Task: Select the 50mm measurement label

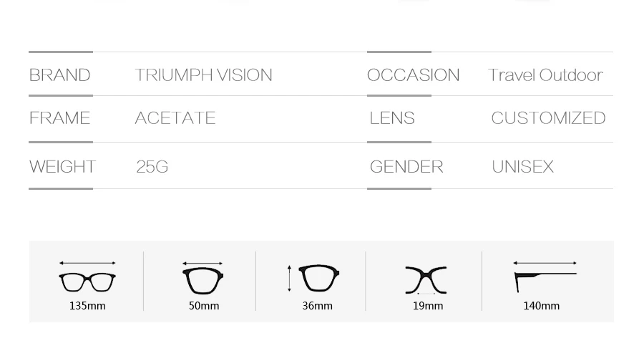Action: tap(204, 306)
